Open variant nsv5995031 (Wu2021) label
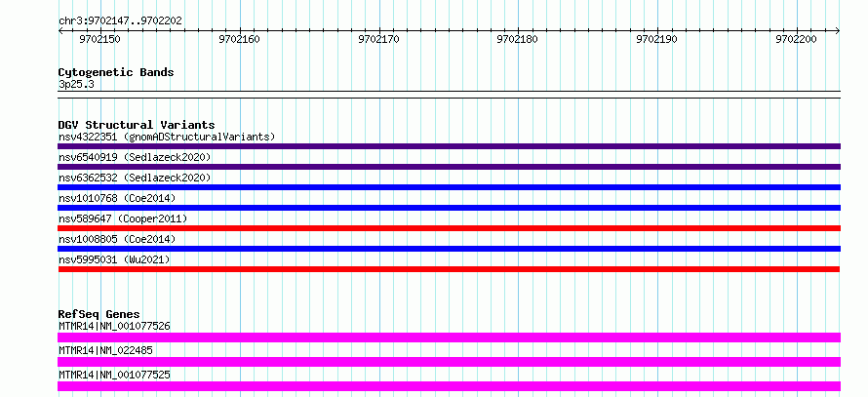Viewport: 868px width, 397px height. 114,259
